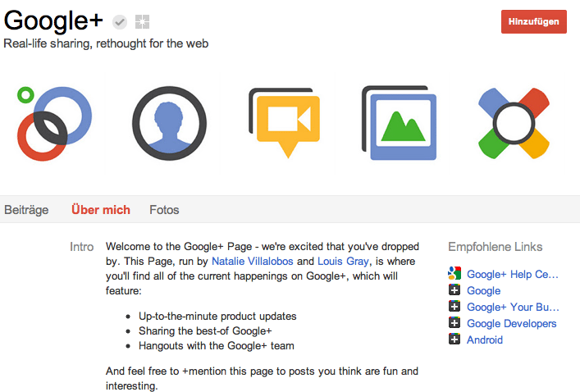This screenshot has width=580, height=392.
Task: Open the Android recommended link
Action: 485,340
